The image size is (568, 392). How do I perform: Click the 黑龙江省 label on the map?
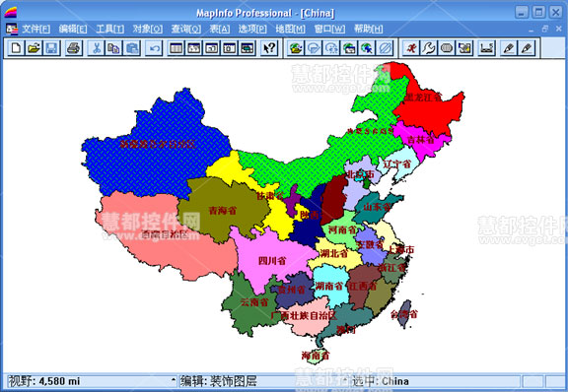(423, 97)
